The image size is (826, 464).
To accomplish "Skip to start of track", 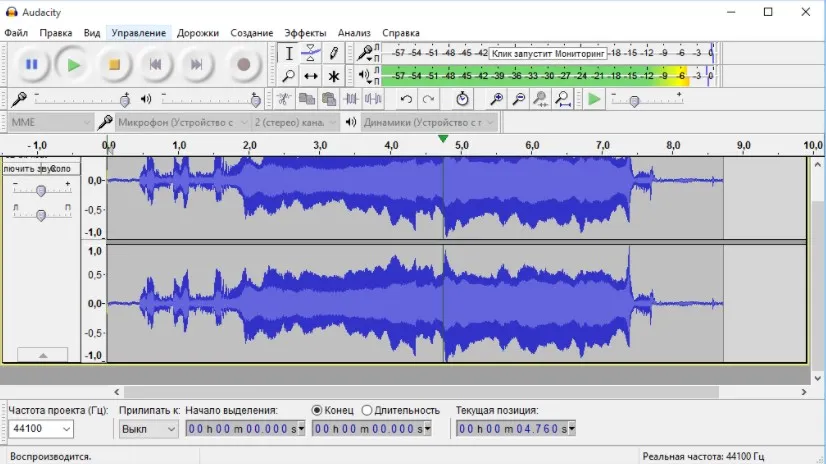I will point(155,65).
